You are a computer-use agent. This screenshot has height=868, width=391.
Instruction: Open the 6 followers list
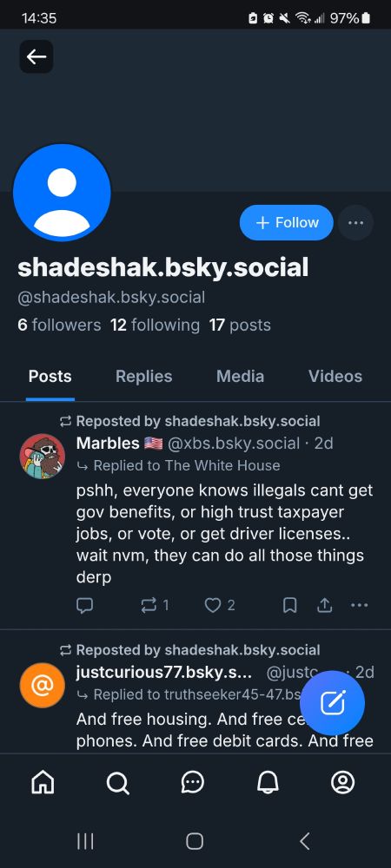point(59,325)
